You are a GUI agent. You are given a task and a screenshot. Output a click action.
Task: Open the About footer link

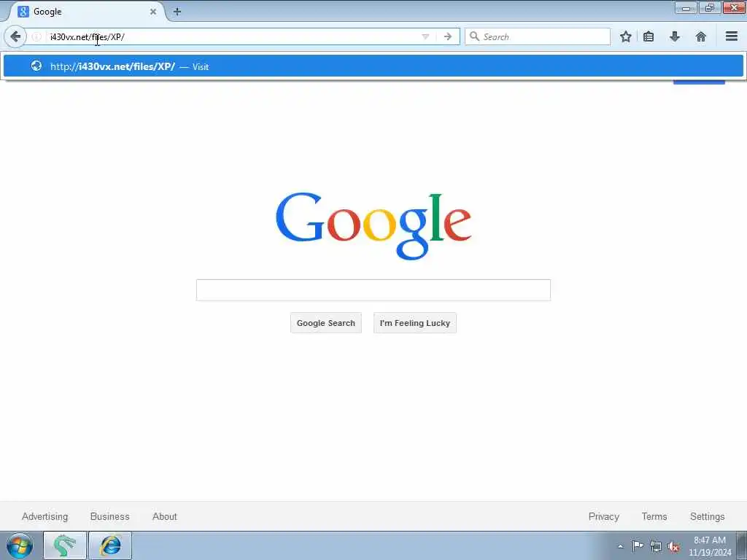164,516
